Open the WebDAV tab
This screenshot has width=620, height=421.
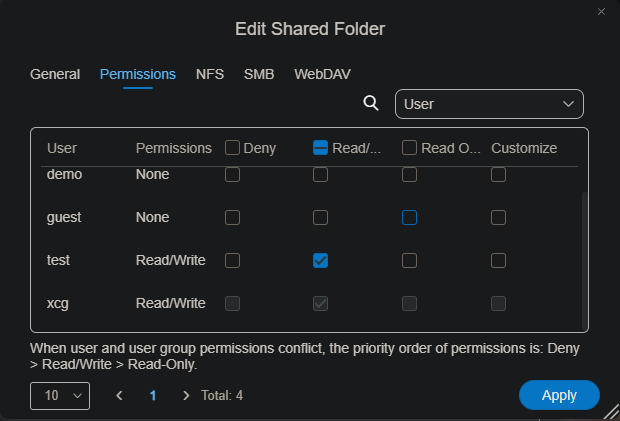pos(322,74)
